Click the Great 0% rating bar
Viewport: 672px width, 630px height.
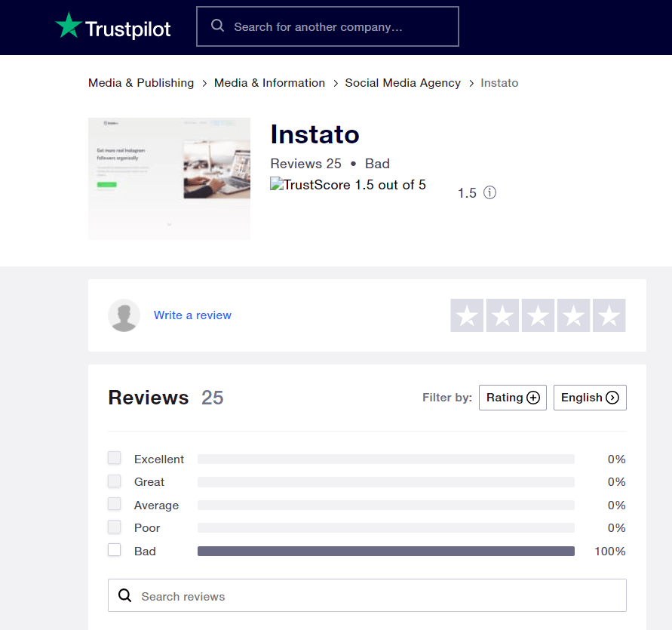click(385, 482)
